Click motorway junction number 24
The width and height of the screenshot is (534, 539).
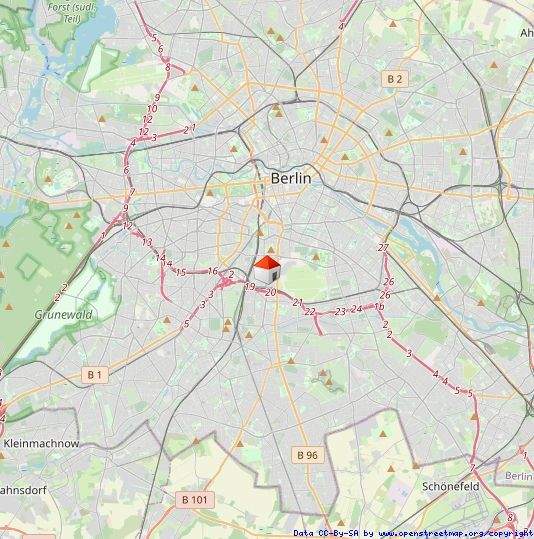357,309
